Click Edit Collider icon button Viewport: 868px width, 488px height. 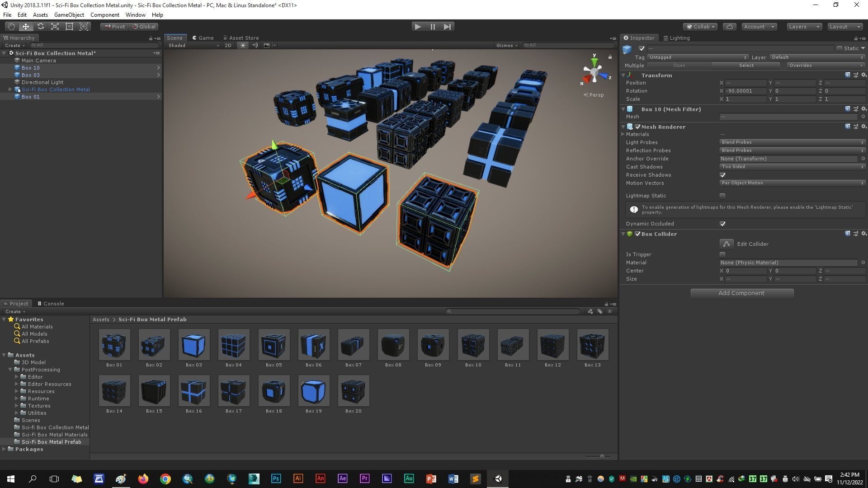click(726, 244)
